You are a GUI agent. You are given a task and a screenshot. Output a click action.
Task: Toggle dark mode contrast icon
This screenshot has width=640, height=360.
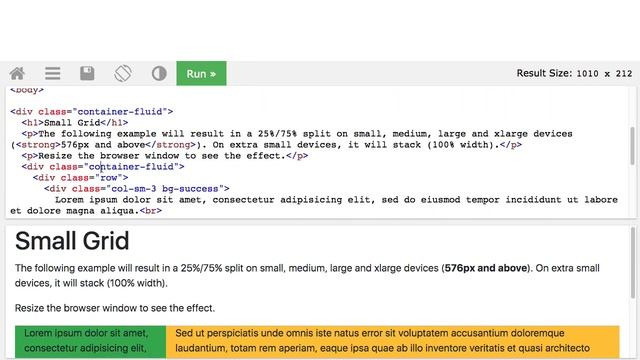tap(159, 73)
